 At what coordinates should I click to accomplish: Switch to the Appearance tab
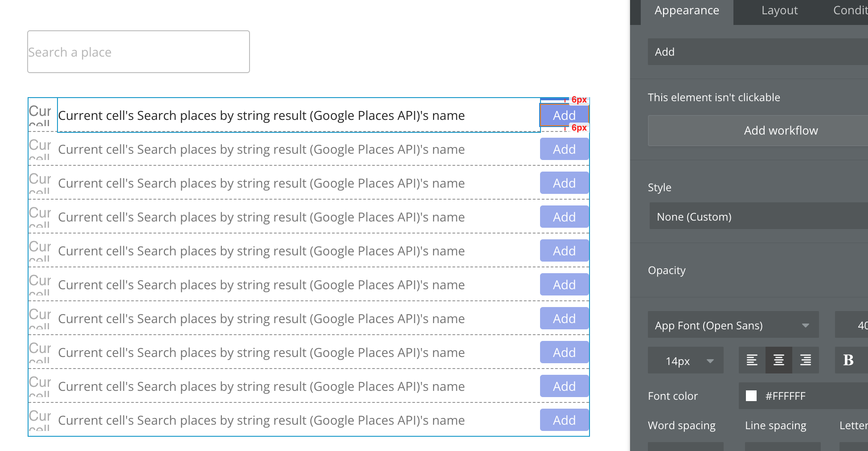687,11
